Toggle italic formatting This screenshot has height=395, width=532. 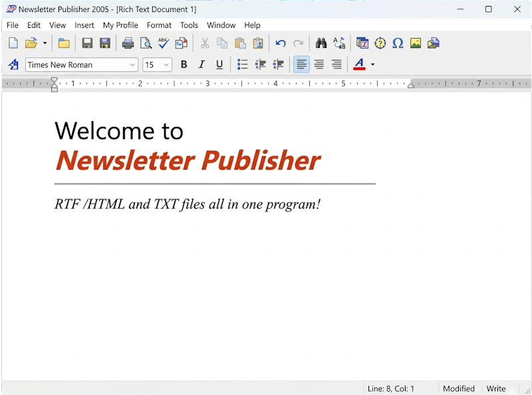(201, 65)
